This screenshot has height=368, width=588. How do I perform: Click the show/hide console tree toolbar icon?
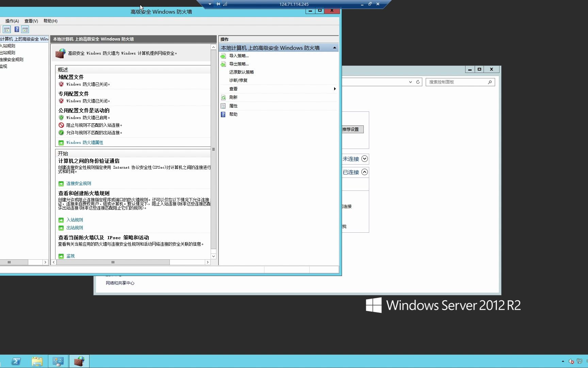click(7, 30)
